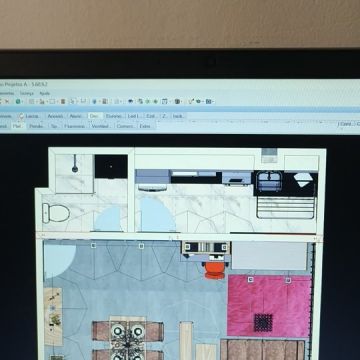Select the light wood bench near dining table
The height and width of the screenshot is (360, 360).
[x=186, y=340]
